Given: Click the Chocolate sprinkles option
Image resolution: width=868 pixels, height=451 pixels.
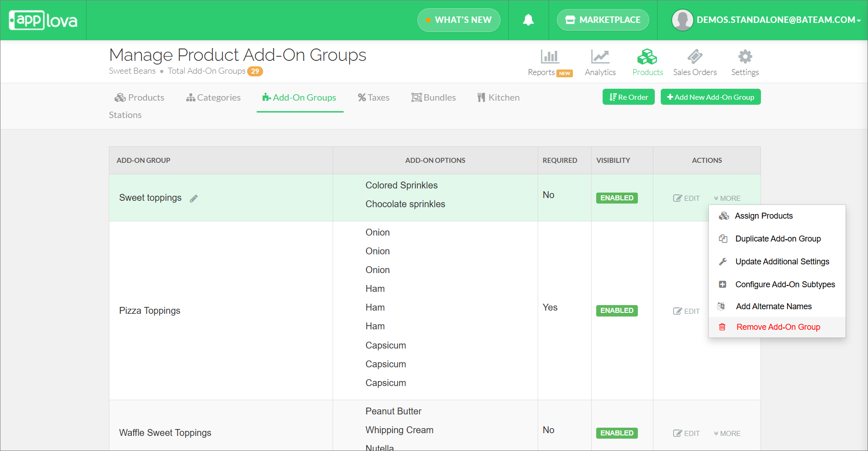Looking at the screenshot, I should coord(405,204).
